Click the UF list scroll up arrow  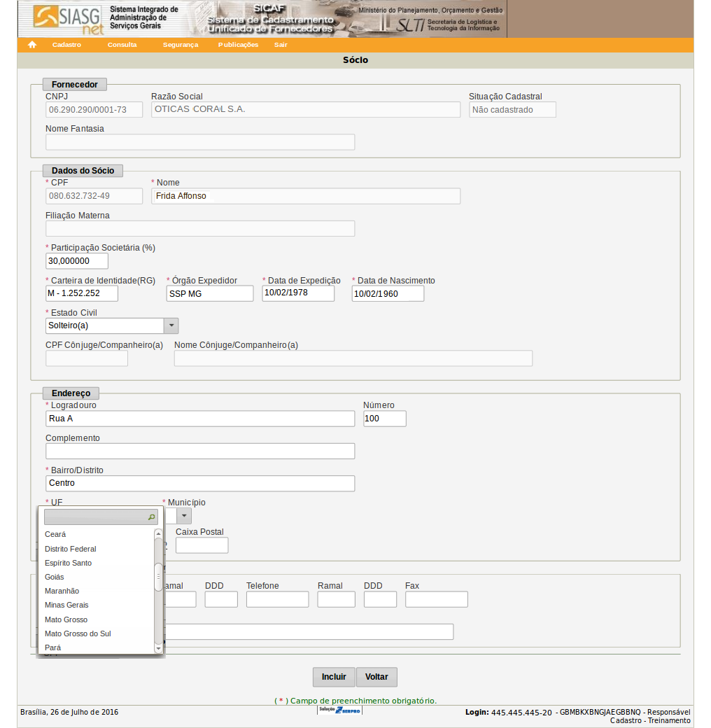tap(158, 533)
